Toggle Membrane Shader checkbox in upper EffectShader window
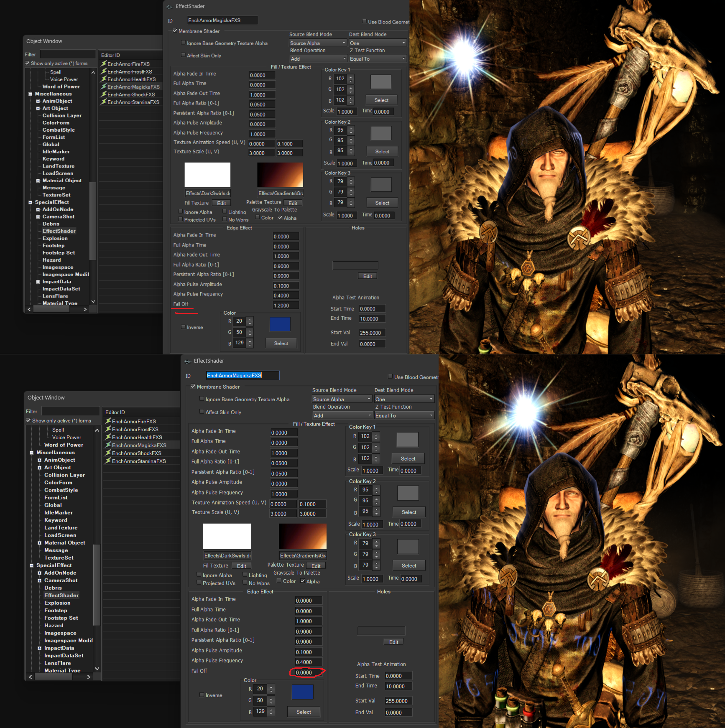Screen dimensions: 725x728 175,31
